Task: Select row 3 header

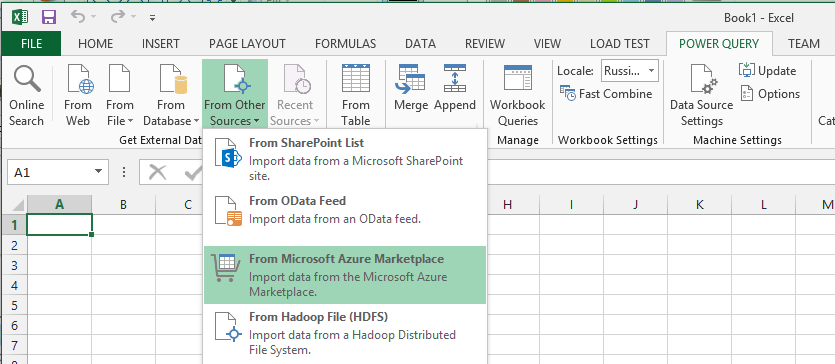Action: (x=14, y=265)
